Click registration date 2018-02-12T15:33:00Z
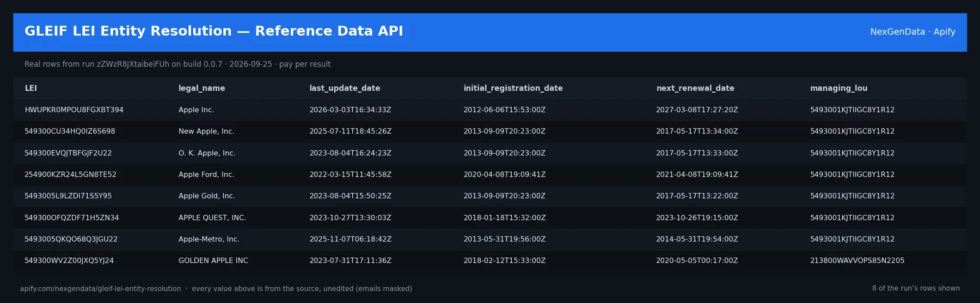Viewport: 980px width, 303px height. pos(504,260)
